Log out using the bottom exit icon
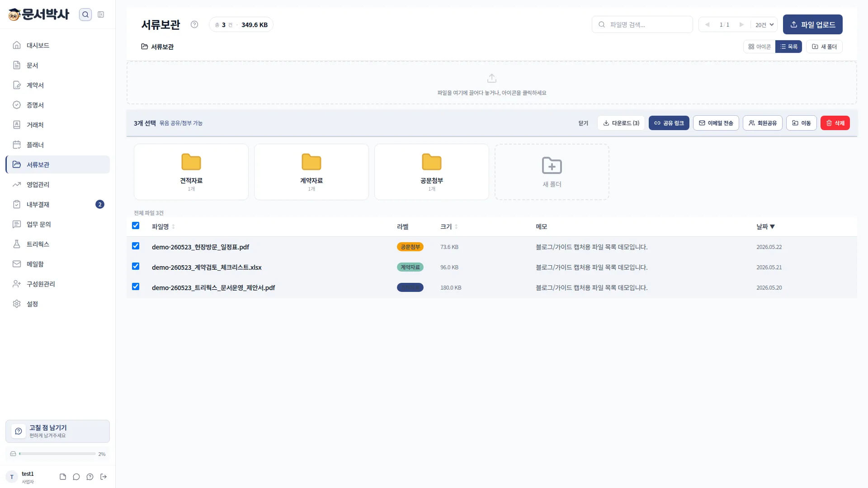Viewport: 868px width, 488px height. click(104, 477)
